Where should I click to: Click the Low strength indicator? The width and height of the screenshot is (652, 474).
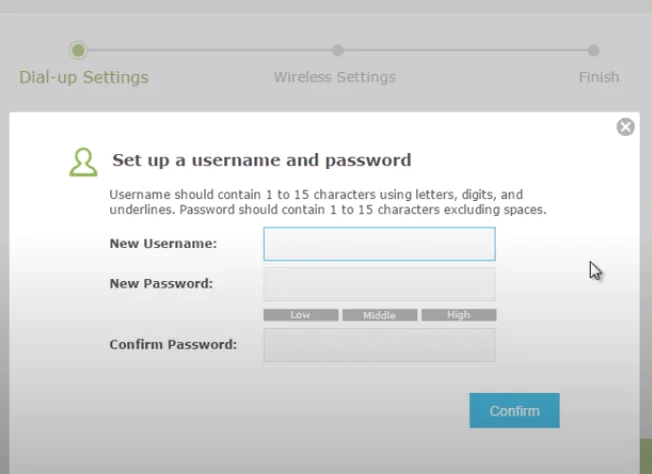[x=301, y=315]
